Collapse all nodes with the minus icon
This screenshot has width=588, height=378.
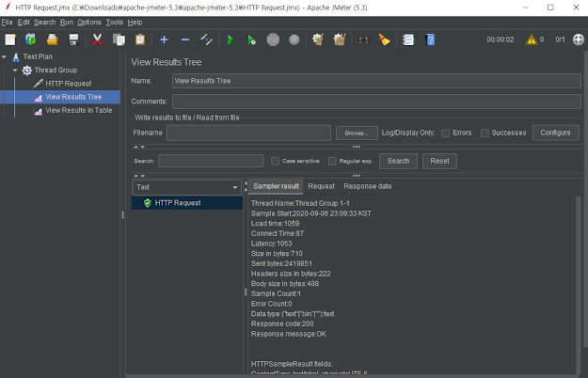click(x=185, y=39)
